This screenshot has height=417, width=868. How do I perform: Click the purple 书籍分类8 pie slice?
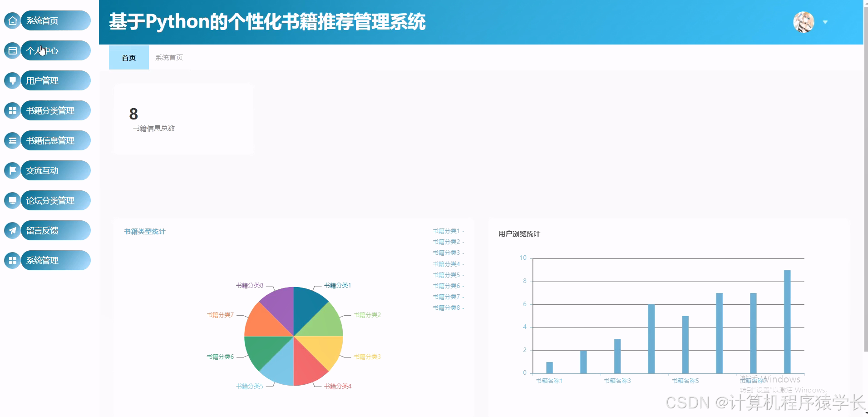pos(281,305)
